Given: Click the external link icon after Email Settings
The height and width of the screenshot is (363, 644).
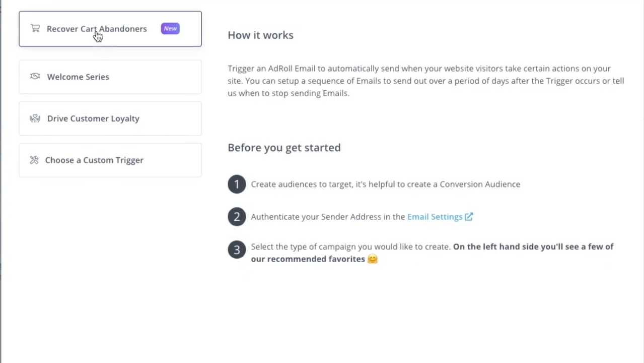Looking at the screenshot, I should coord(469,217).
